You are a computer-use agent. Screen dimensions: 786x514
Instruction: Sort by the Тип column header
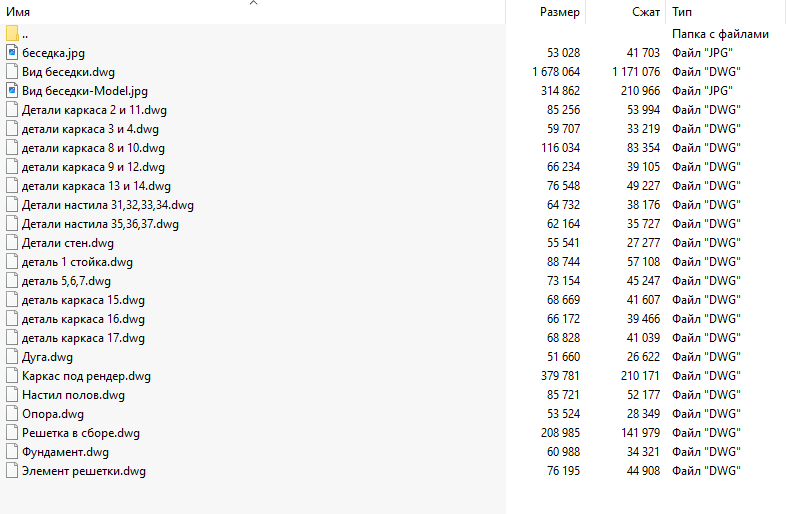coord(682,12)
